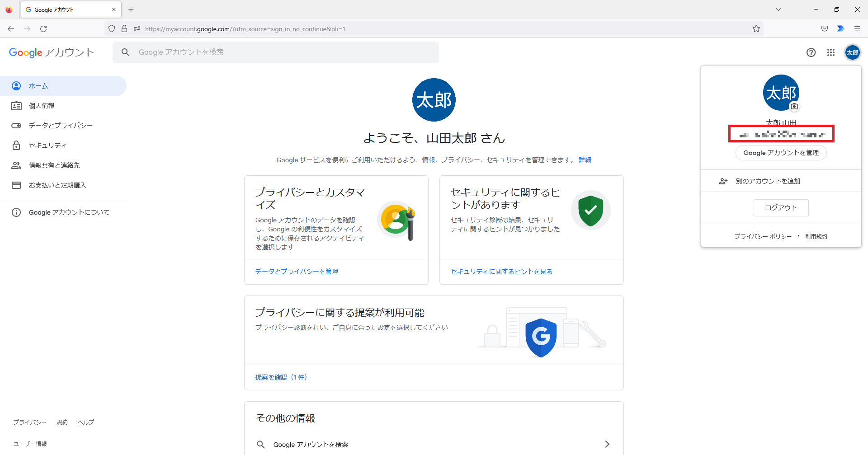This screenshot has width=868, height=455.
Task: Click the search magnifier in the search bar
Action: (126, 52)
